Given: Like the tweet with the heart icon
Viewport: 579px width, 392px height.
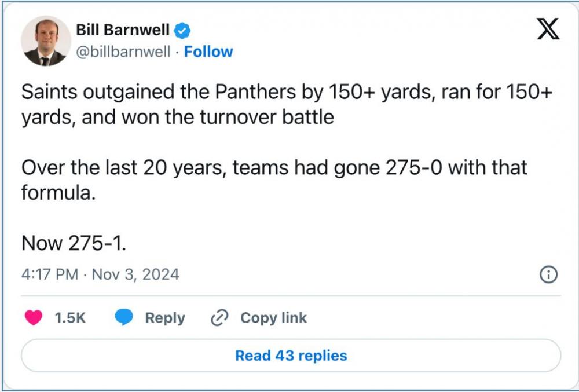Looking at the screenshot, I should [34, 317].
